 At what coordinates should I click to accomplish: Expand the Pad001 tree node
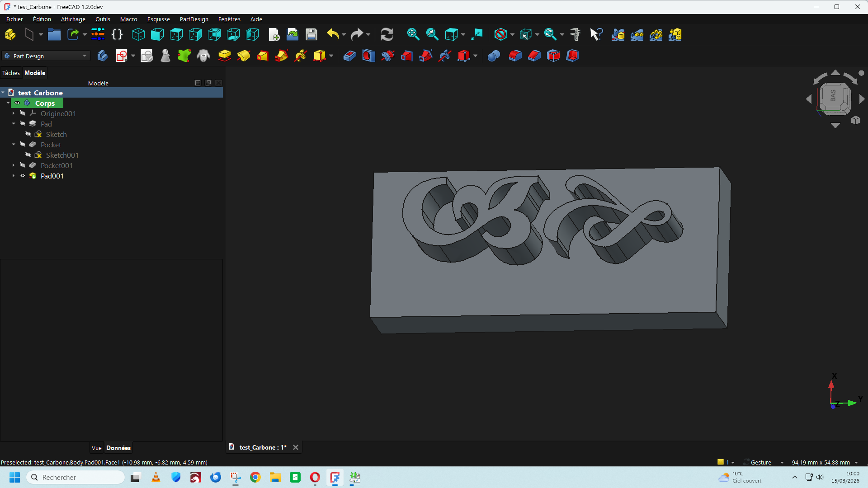coord(14,176)
